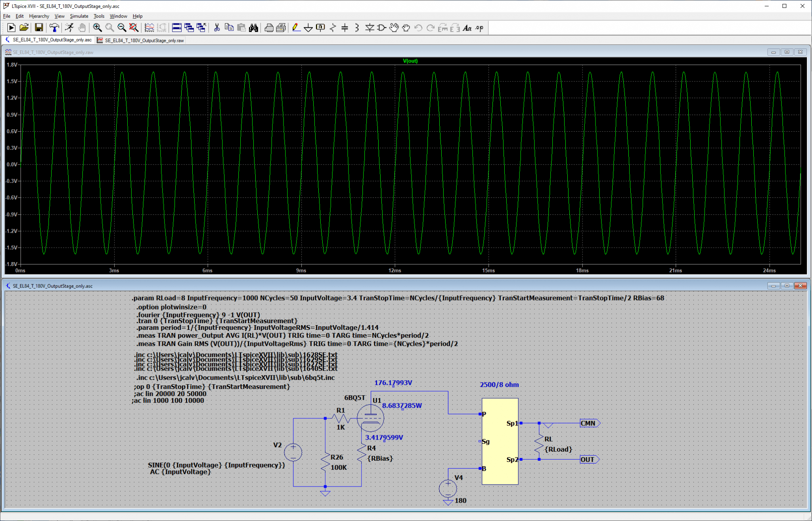This screenshot has height=521, width=812.
Task: Halt the simulation with the hand icon
Action: pos(82,27)
